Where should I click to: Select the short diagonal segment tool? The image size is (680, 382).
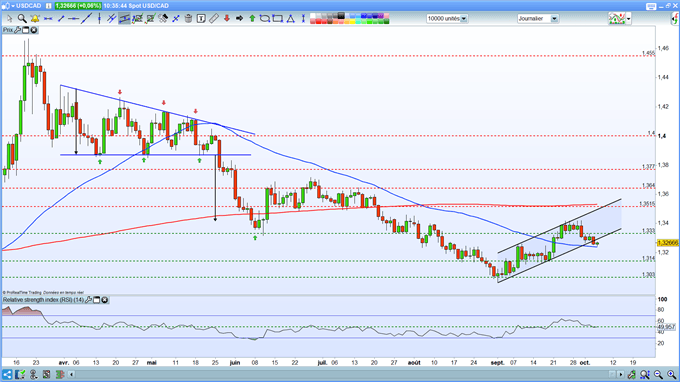pos(61,19)
